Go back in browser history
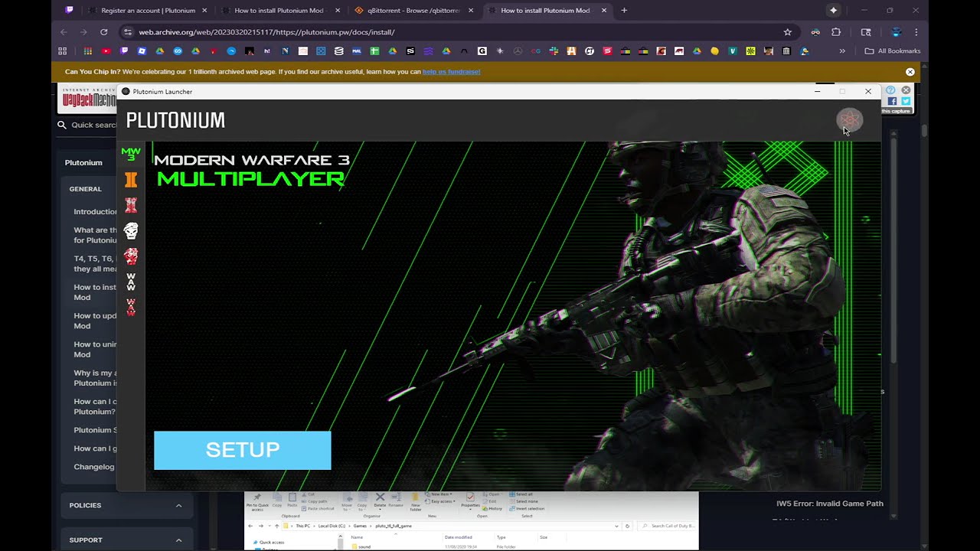Viewport: 980px width, 551px height. pos(64,32)
